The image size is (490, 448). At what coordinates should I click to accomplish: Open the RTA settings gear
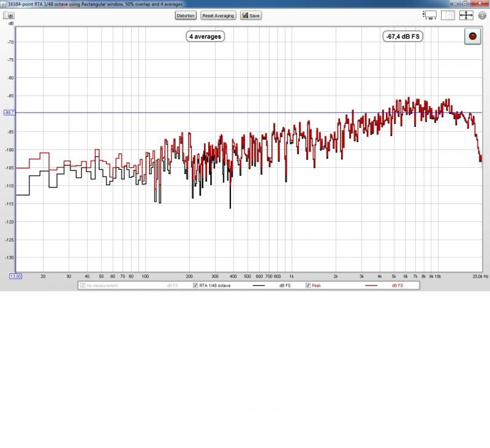coord(482,15)
